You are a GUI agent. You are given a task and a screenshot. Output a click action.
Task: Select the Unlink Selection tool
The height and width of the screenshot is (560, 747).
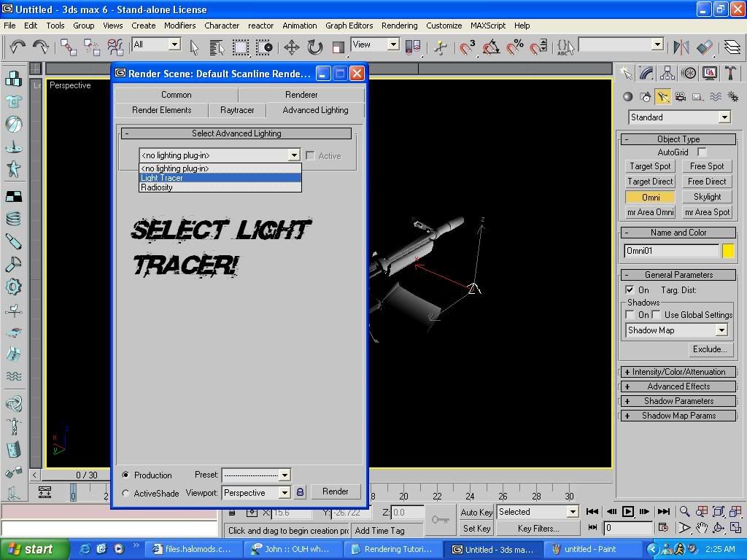[91, 47]
